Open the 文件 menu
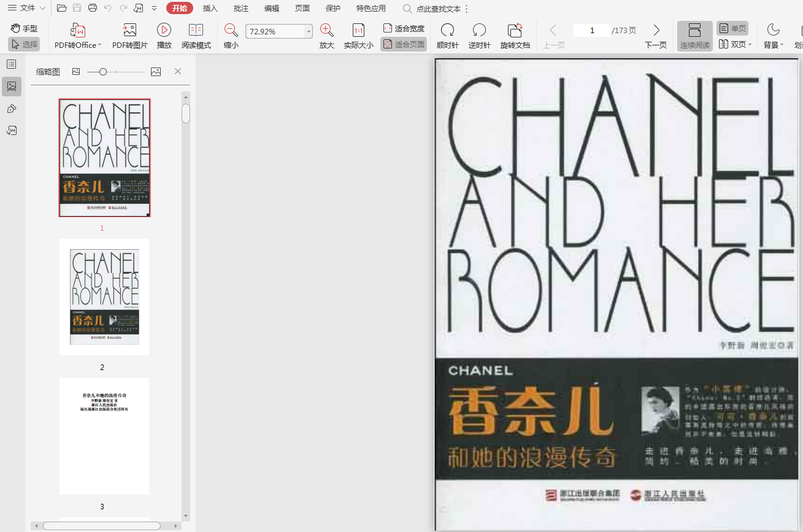Screen dimensions: 803x532 coord(27,8)
